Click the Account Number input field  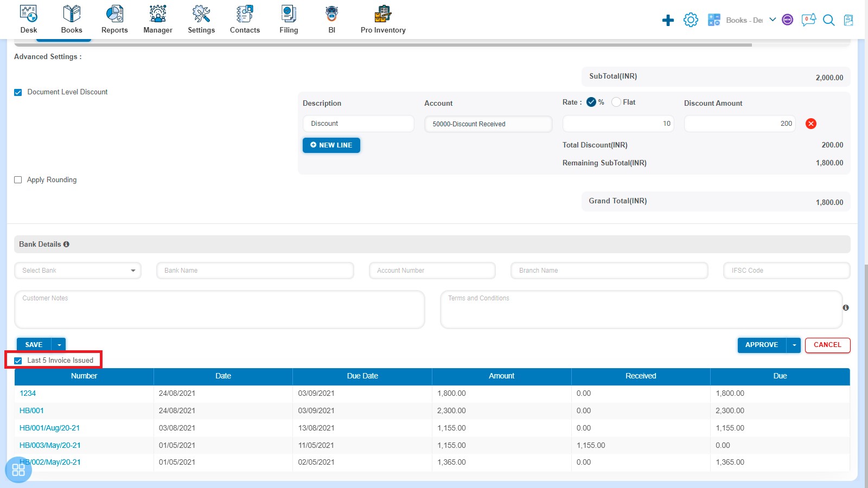pos(432,271)
